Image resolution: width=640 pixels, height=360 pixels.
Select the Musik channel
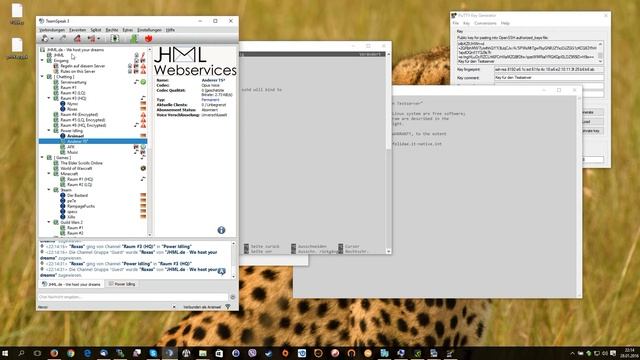click(x=72, y=152)
